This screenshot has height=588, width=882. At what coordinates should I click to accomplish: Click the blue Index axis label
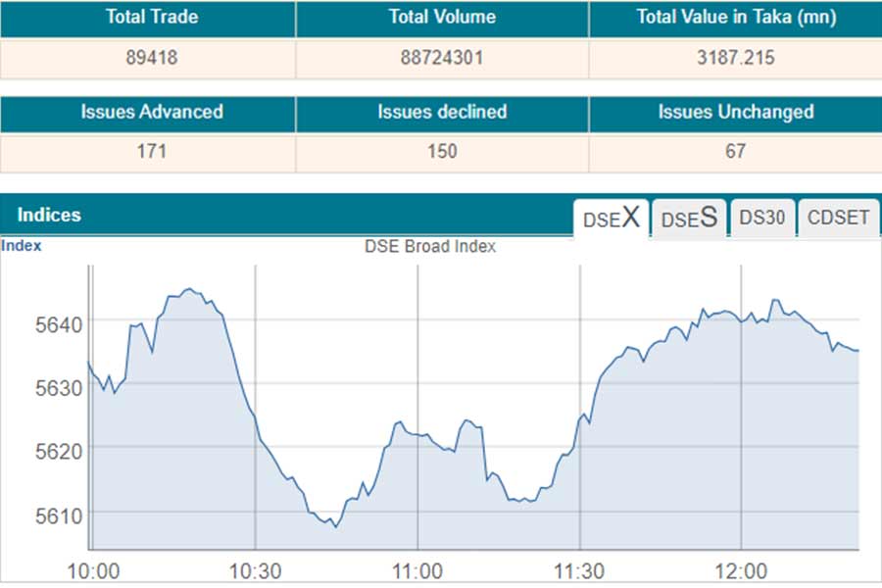click(x=22, y=246)
